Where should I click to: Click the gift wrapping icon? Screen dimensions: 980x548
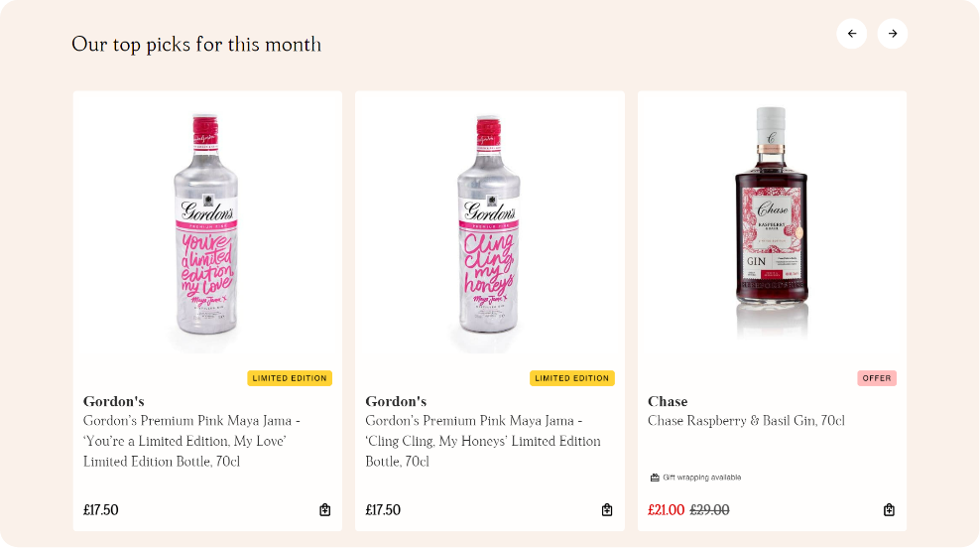[x=655, y=478]
